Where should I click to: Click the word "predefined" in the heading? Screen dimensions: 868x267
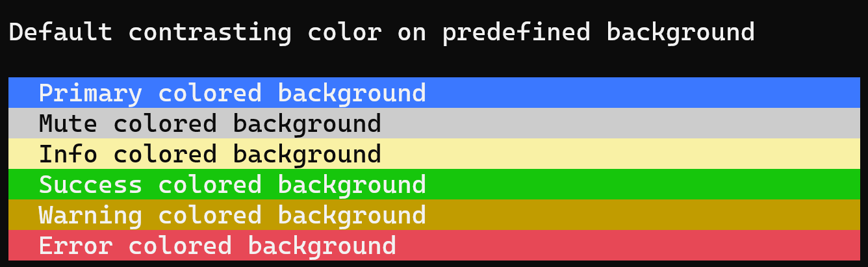pos(517,32)
